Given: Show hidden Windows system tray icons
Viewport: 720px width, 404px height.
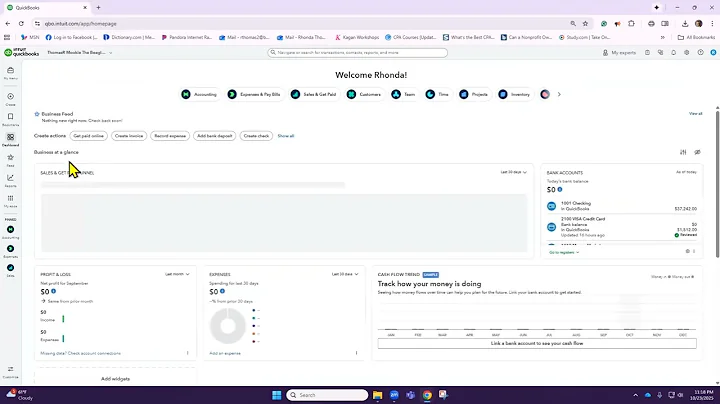Looking at the screenshot, I should [635, 395].
